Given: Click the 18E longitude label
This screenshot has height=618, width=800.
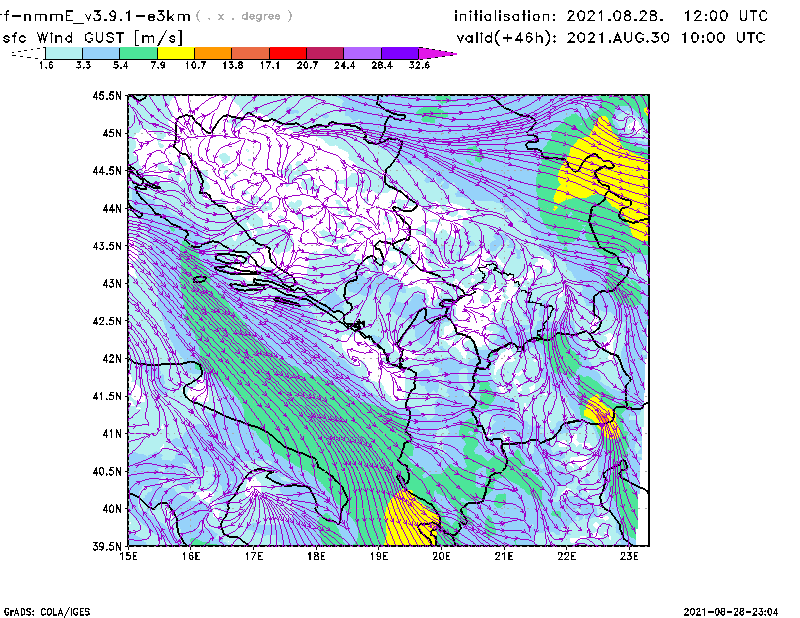Looking at the screenshot, I should coord(316,556).
